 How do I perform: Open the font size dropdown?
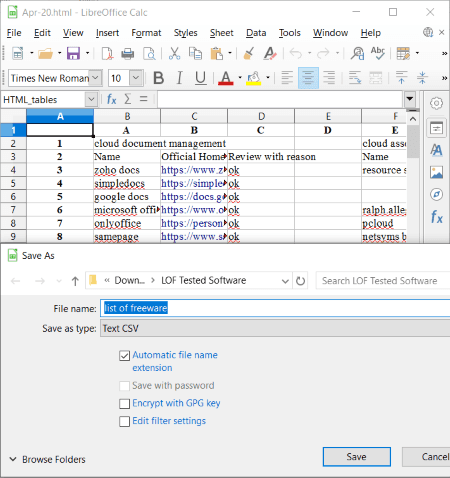pos(136,78)
